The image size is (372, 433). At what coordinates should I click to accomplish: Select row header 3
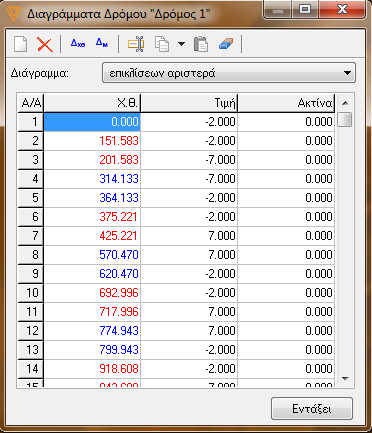pyautogui.click(x=31, y=160)
